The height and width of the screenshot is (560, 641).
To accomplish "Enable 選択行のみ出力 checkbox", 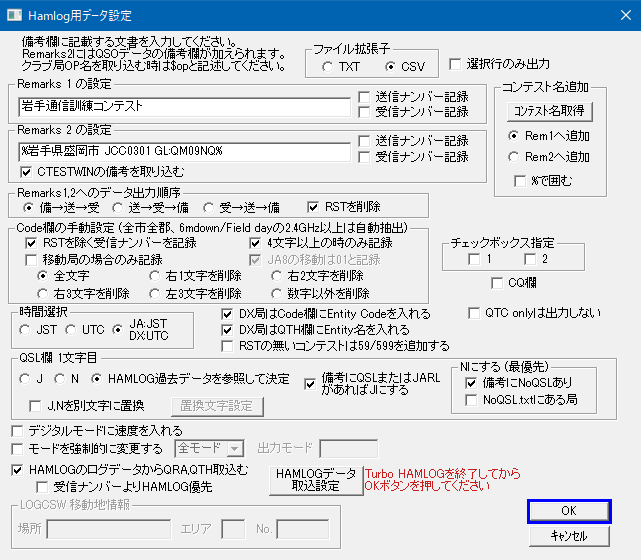I will (456, 64).
